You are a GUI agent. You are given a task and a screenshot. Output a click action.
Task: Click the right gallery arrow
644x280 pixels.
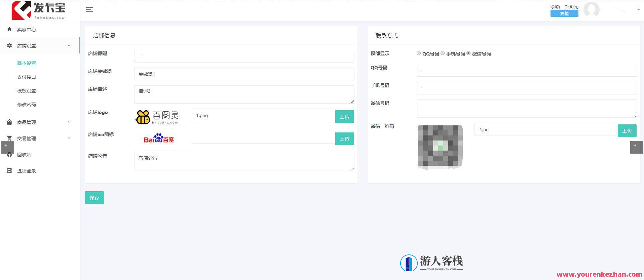[x=637, y=147]
